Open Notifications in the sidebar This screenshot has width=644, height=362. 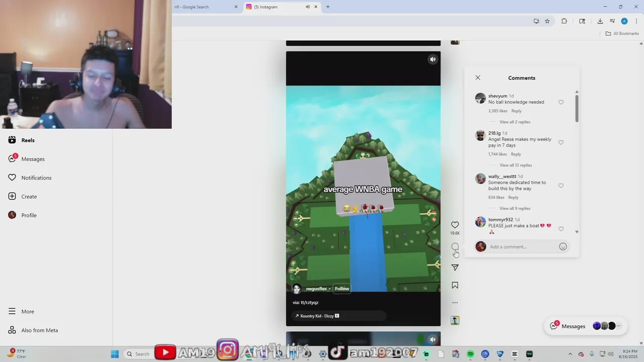(x=30, y=177)
